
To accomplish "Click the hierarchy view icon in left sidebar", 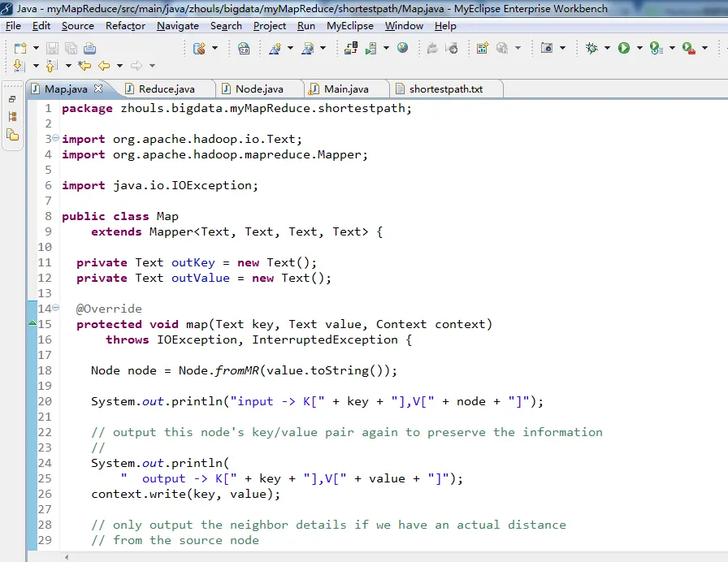I will tap(12, 116).
